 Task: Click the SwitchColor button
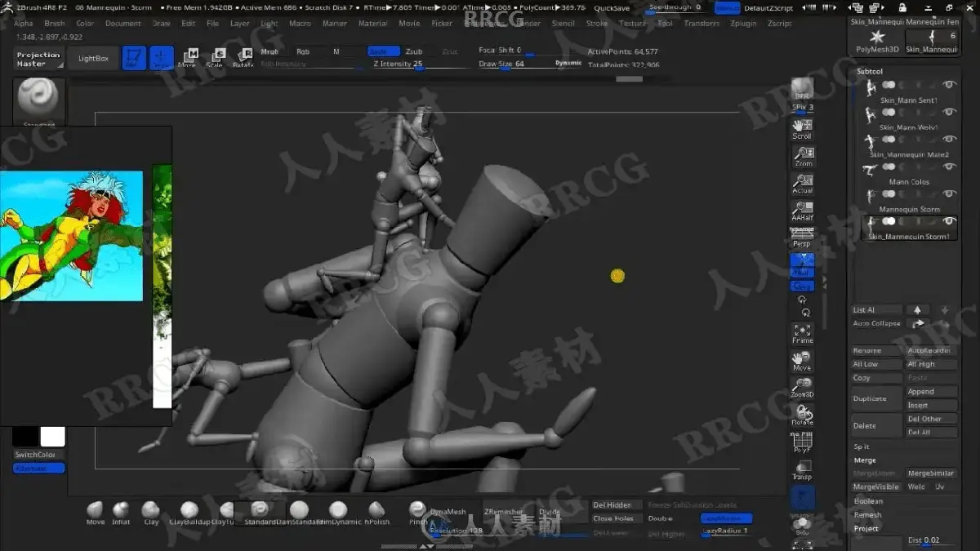coord(39,455)
